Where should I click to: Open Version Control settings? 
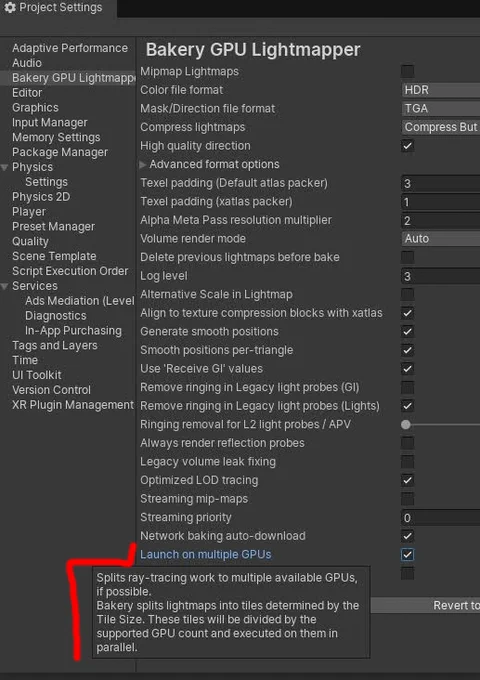tap(51, 390)
